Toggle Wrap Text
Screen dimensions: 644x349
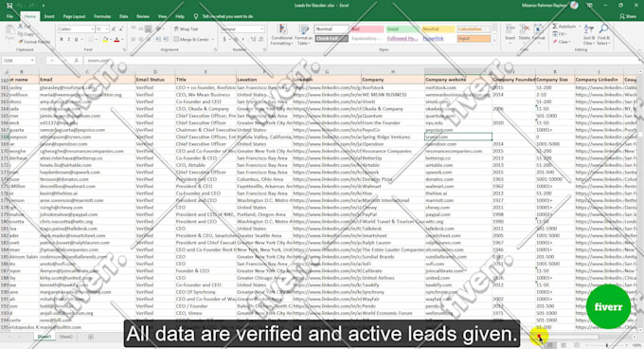tap(186, 29)
